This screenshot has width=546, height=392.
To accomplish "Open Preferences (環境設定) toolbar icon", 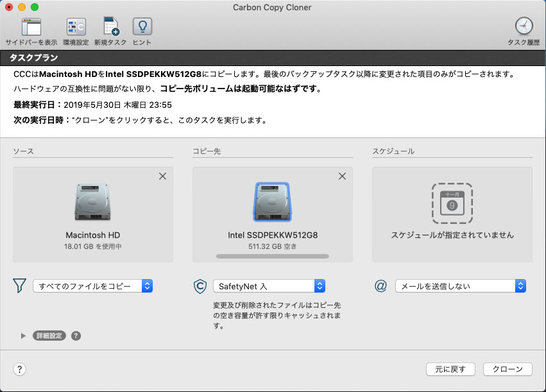I will tap(76, 27).
